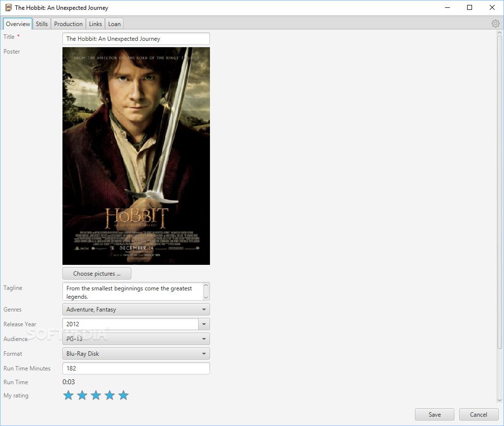This screenshot has width=504, height=426.
Task: Click the Tagline label
Action: (x=13, y=288)
